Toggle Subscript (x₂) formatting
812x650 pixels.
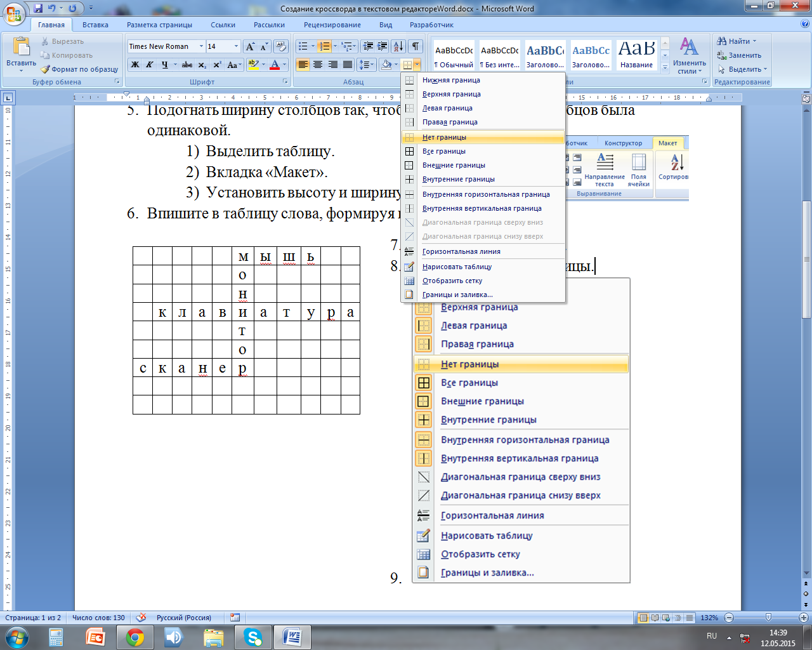[202, 65]
